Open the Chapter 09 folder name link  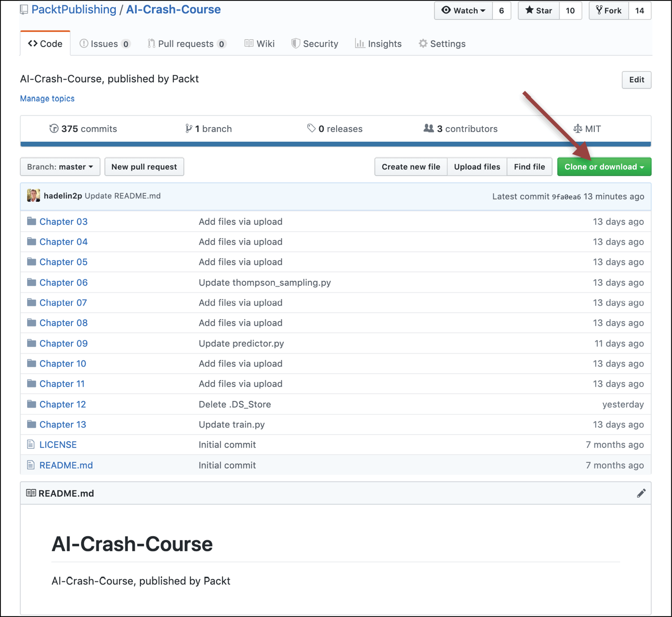coord(63,343)
